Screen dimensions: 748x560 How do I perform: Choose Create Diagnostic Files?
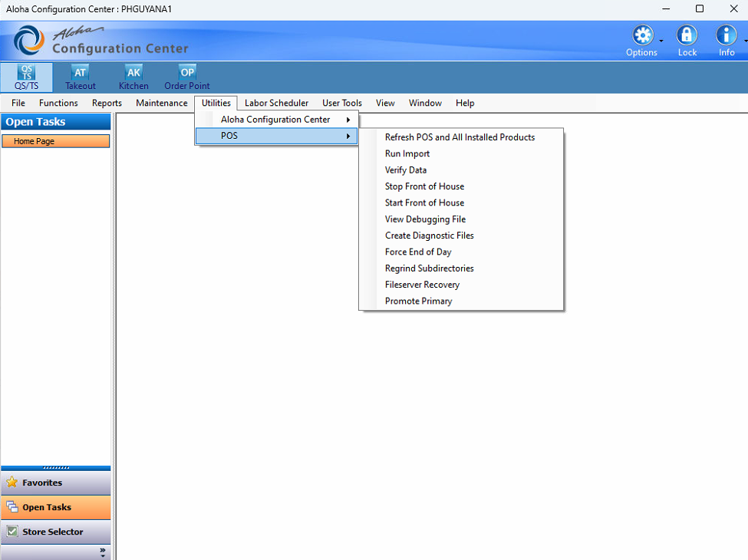click(461, 236)
